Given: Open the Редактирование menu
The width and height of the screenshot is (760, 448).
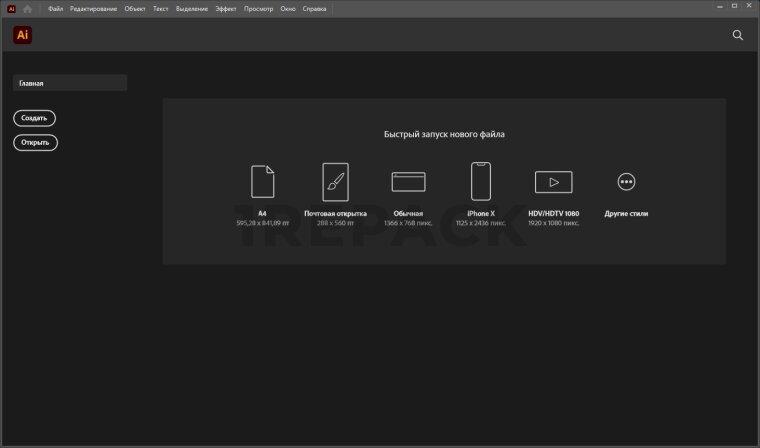Looking at the screenshot, I should click(x=94, y=8).
